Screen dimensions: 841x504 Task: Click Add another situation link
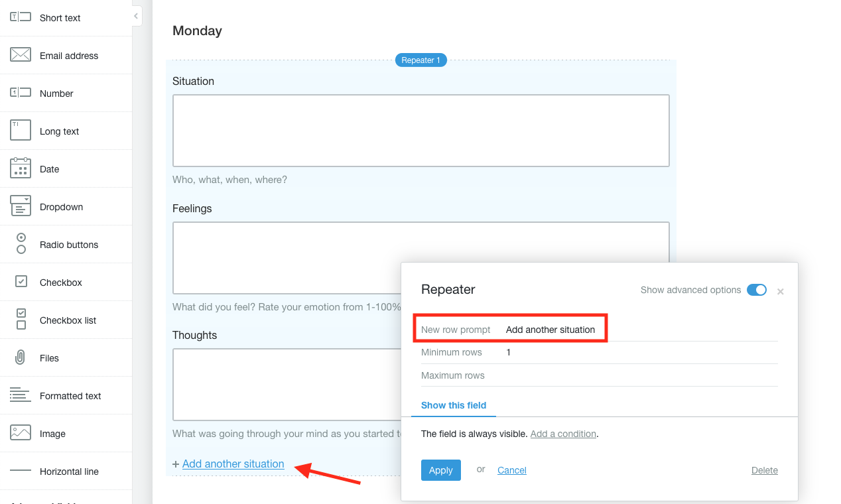(x=233, y=464)
